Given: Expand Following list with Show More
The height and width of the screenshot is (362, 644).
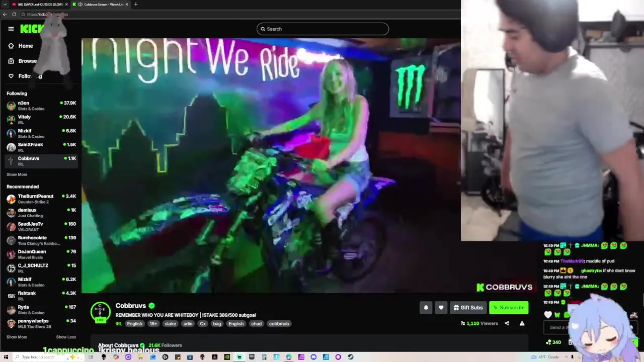Looking at the screenshot, I should [x=17, y=174].
